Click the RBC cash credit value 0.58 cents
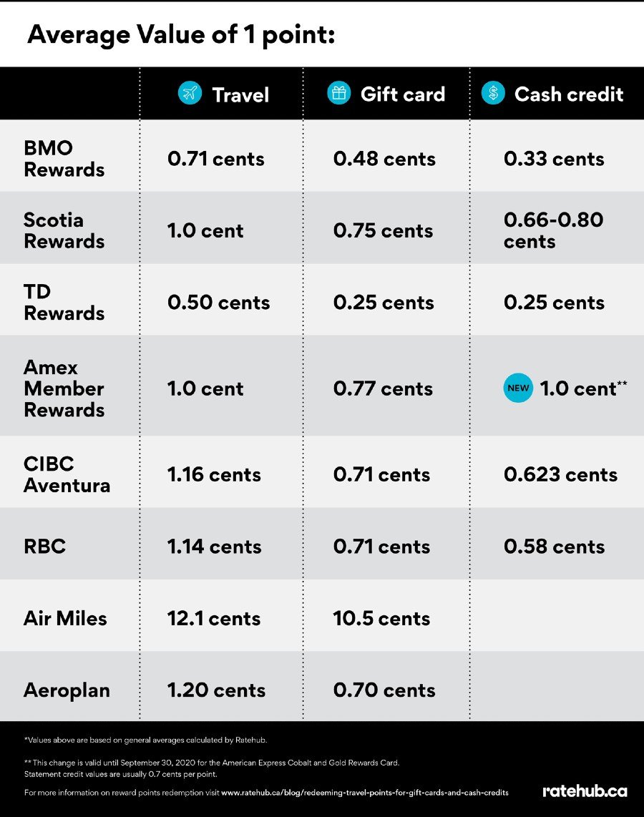 point(554,547)
